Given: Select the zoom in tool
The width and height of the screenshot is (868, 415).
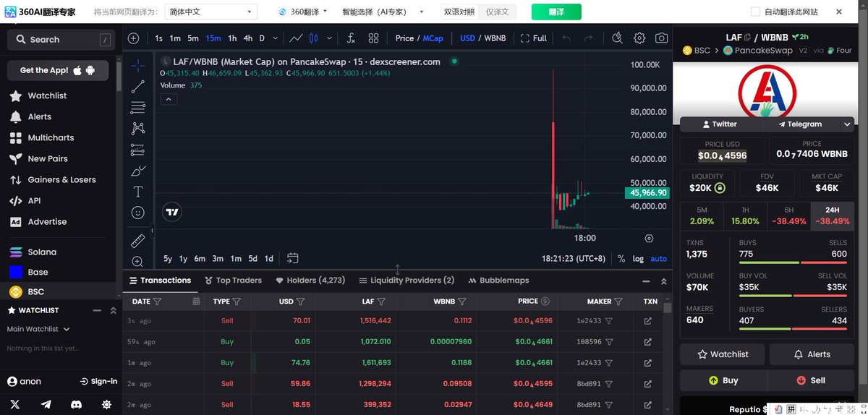Looking at the screenshot, I should [x=138, y=261].
